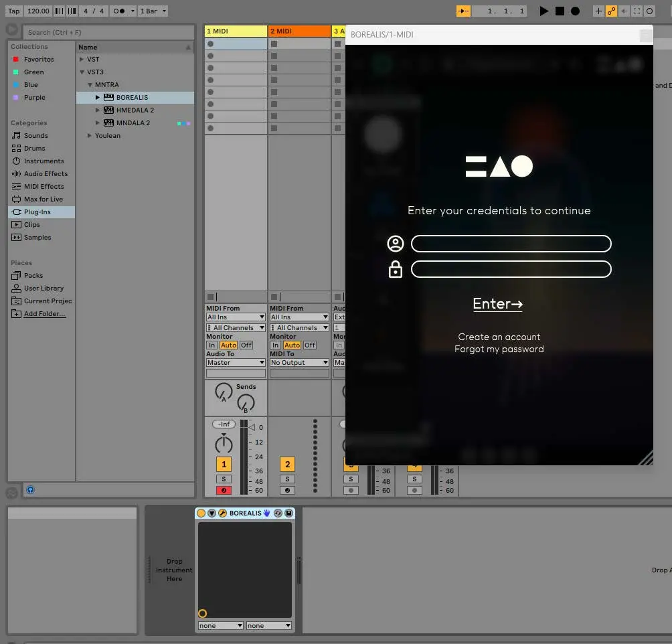Select the MNDALA 2 plugin
The image size is (672, 644).
click(133, 123)
